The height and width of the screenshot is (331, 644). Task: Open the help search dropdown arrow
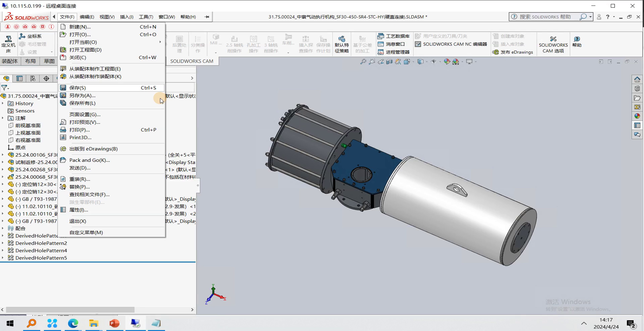point(590,17)
